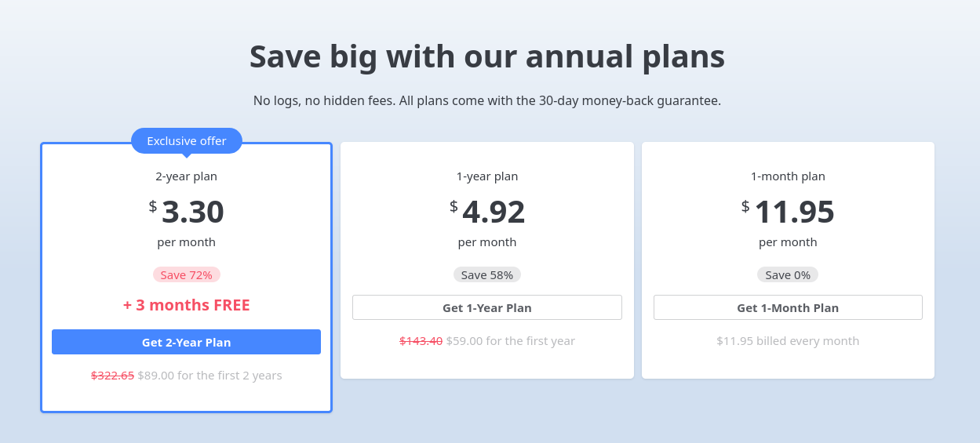Viewport: 980px width, 443px height.
Task: Select the Get 1-Year Plan button
Action: tap(486, 307)
